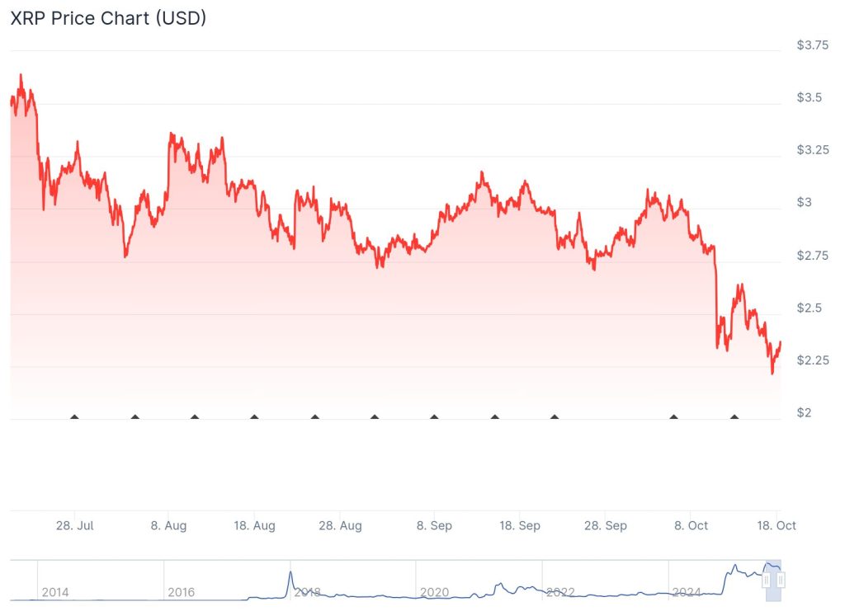Click the diamond marker just left of 8. Oct

[x=673, y=416]
